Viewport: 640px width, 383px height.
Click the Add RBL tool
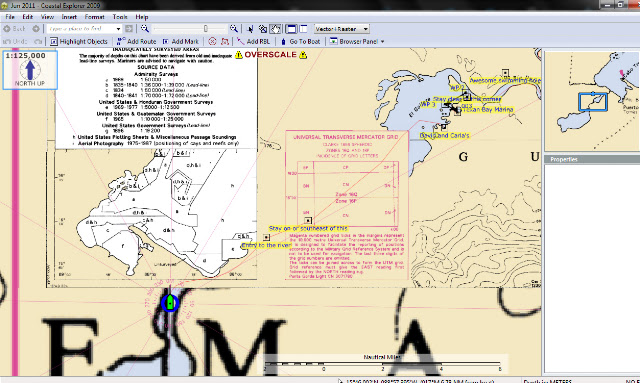(x=253, y=41)
